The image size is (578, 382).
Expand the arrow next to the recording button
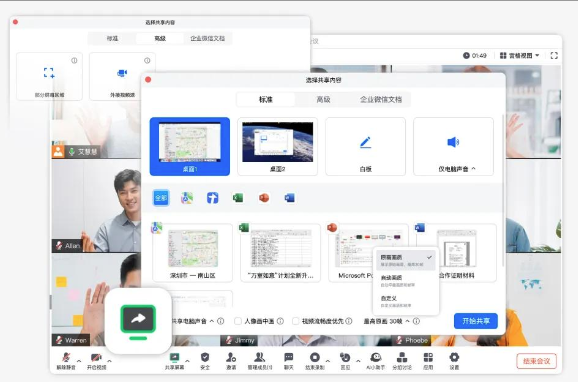tap(328, 360)
